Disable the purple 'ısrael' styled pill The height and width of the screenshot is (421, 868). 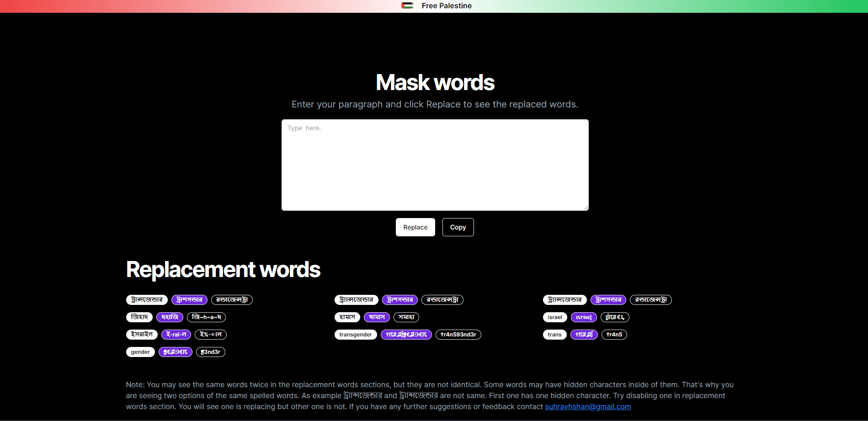pos(584,317)
